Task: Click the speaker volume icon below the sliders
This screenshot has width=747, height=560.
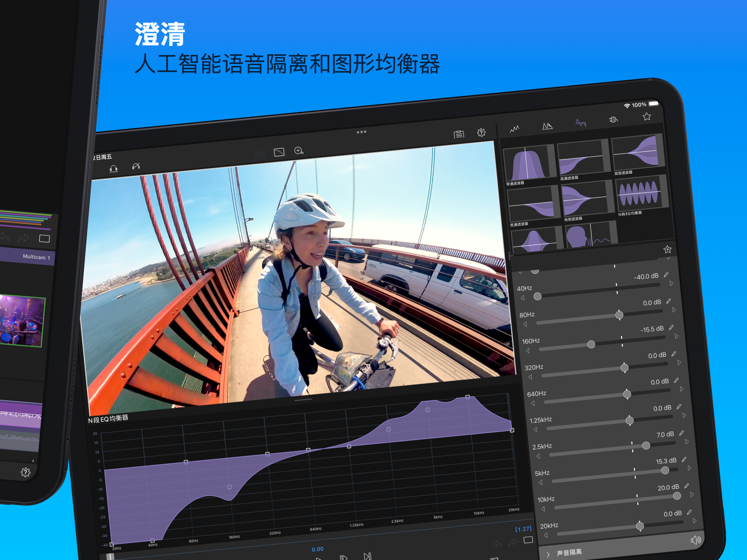Action: tap(696, 540)
